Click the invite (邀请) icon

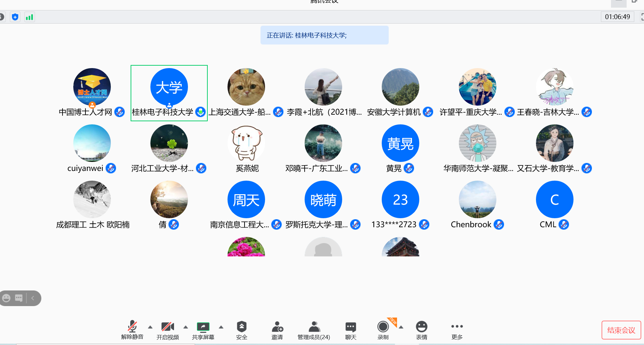(x=277, y=327)
